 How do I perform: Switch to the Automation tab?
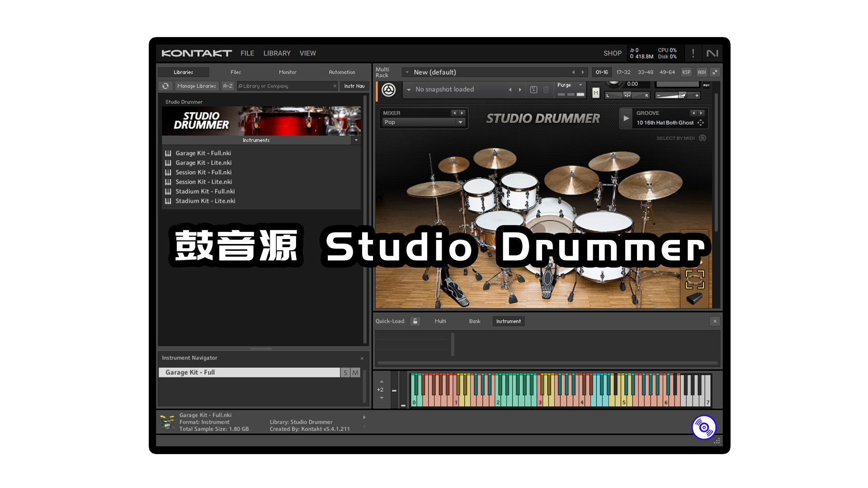(342, 72)
